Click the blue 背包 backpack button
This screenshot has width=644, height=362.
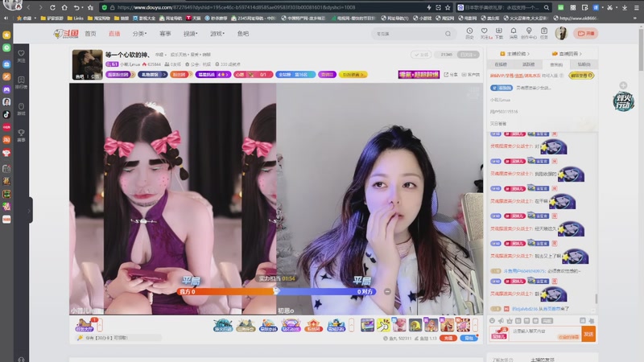pos(469,338)
